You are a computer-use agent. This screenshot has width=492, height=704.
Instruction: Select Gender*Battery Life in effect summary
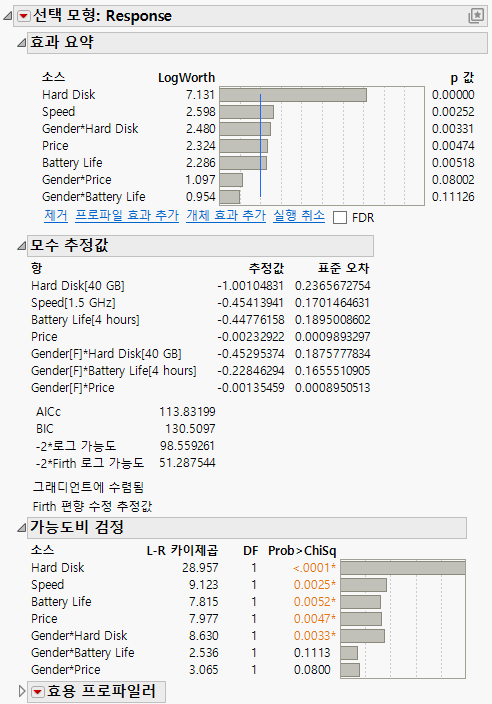pos(94,197)
